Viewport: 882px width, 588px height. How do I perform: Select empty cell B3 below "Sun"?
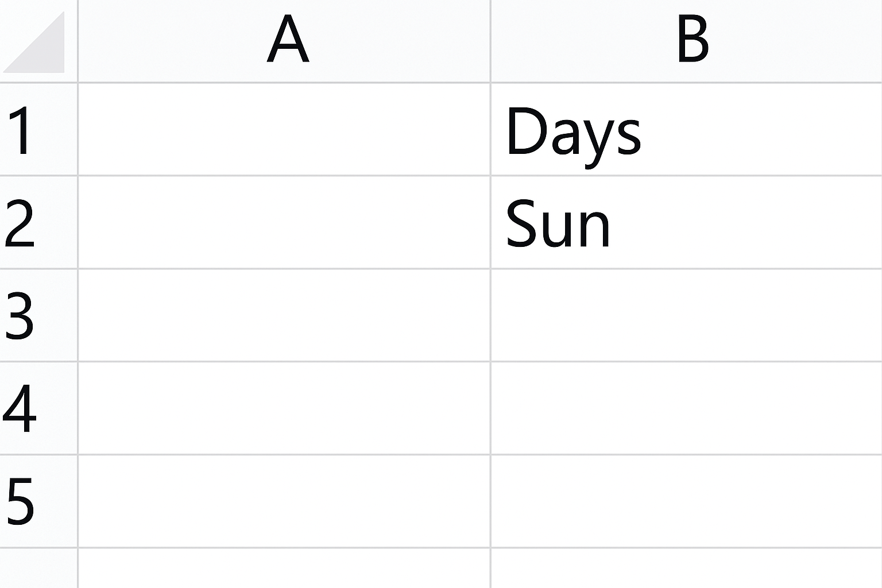click(x=686, y=315)
